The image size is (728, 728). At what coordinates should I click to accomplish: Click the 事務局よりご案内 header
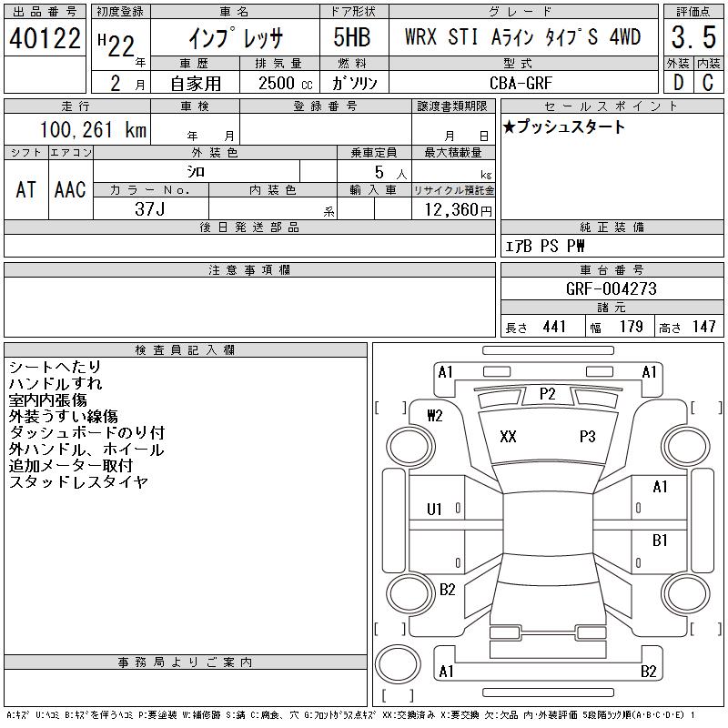[x=186, y=662]
